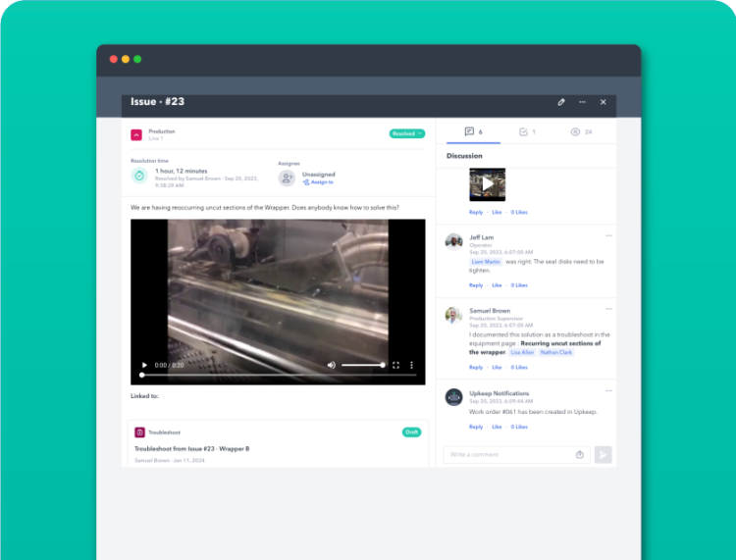Open the views tab with eye icon
This screenshot has height=560, width=736.
tap(581, 131)
